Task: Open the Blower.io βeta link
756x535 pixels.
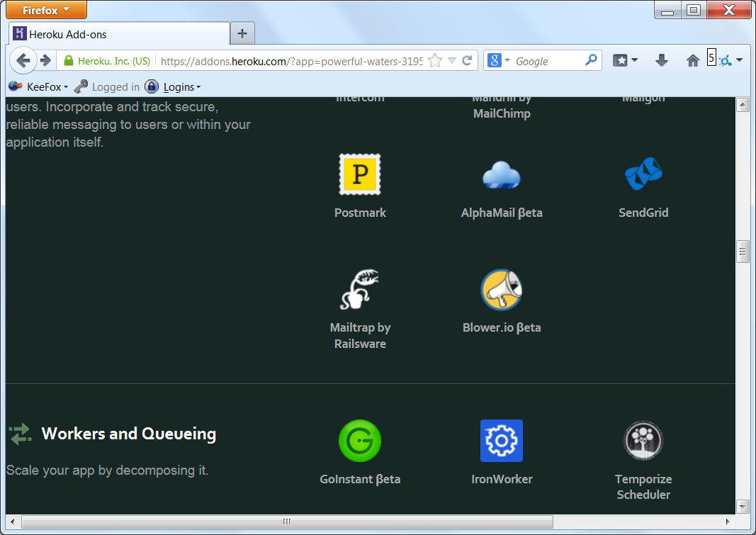Action: click(x=502, y=327)
